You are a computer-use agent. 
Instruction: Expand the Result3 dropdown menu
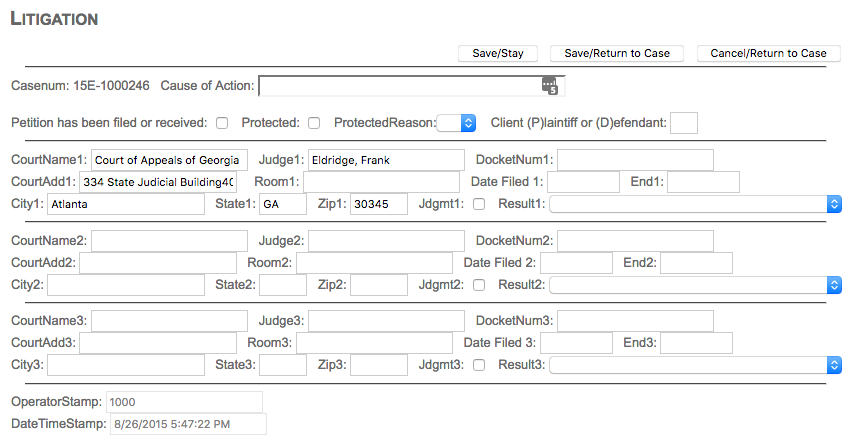coord(694,365)
